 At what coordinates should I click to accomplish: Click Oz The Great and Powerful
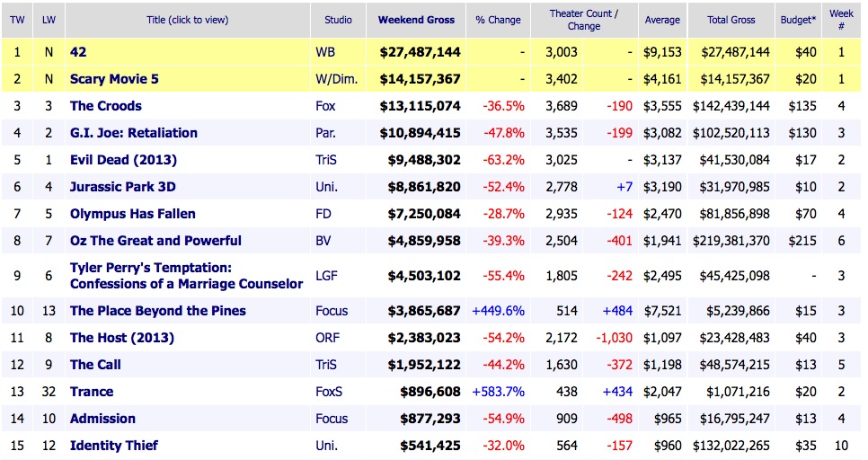click(x=155, y=241)
